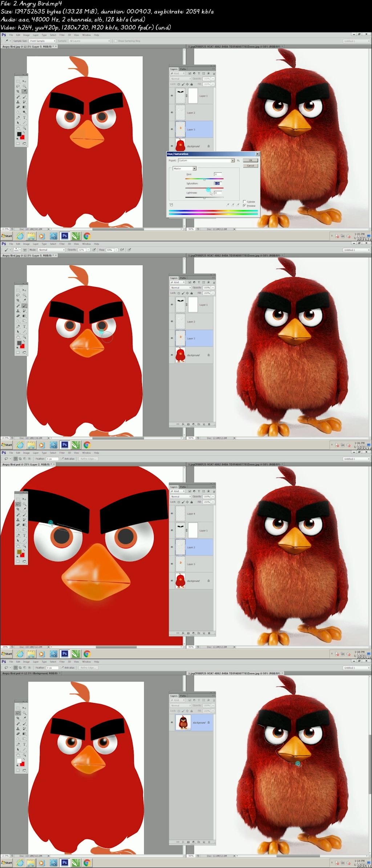Hide Layer 1 in the Hue/Saturation frame's Layers panel
The image size is (372, 868).
click(x=172, y=96)
